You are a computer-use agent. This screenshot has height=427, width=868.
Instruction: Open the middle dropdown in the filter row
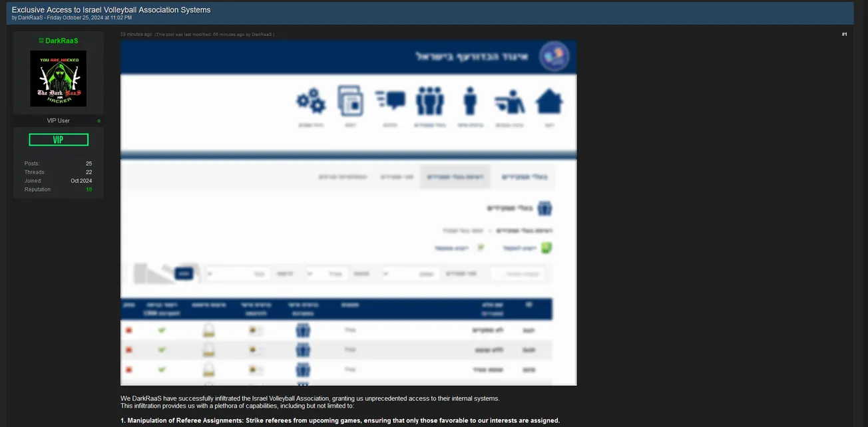(x=326, y=273)
